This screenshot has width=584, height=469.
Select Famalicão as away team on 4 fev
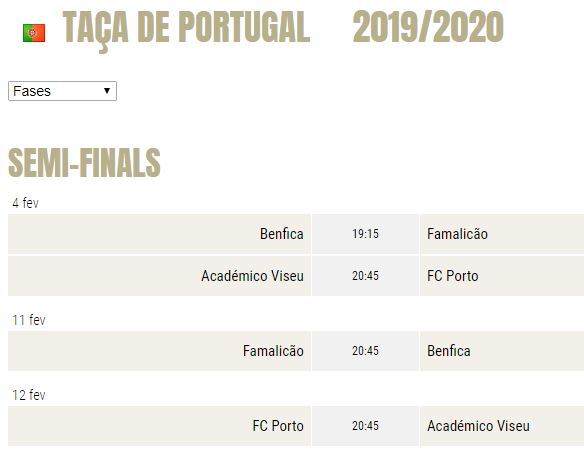coord(457,234)
